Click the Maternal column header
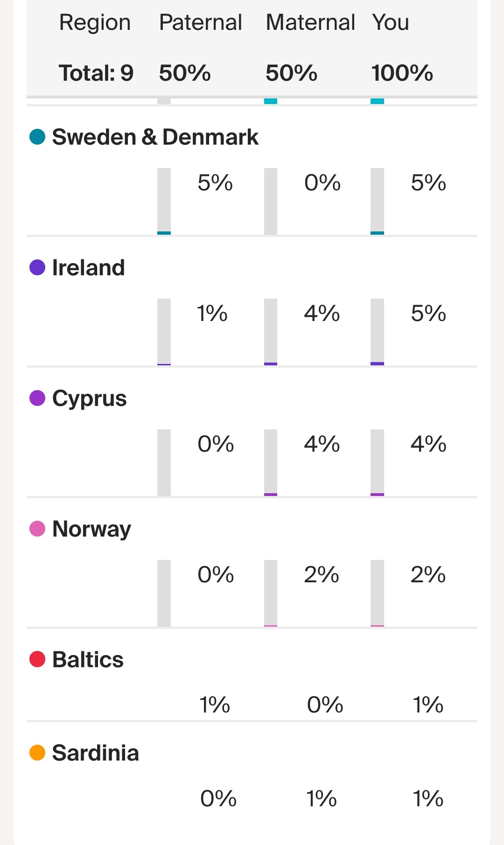The width and height of the screenshot is (504, 845). 310,22
